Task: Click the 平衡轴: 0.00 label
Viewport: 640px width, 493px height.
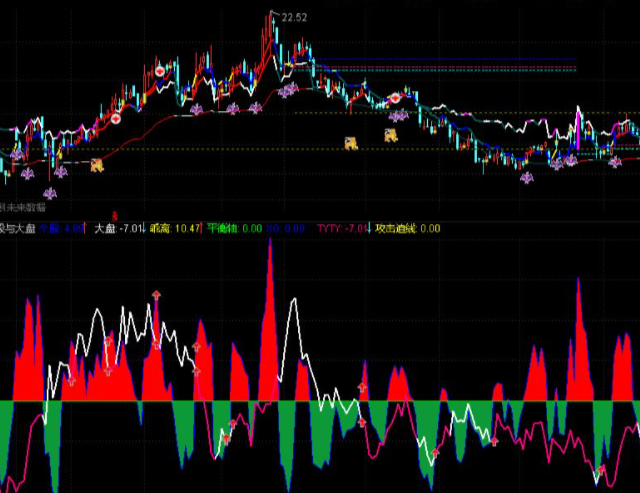Action: pyautogui.click(x=235, y=228)
